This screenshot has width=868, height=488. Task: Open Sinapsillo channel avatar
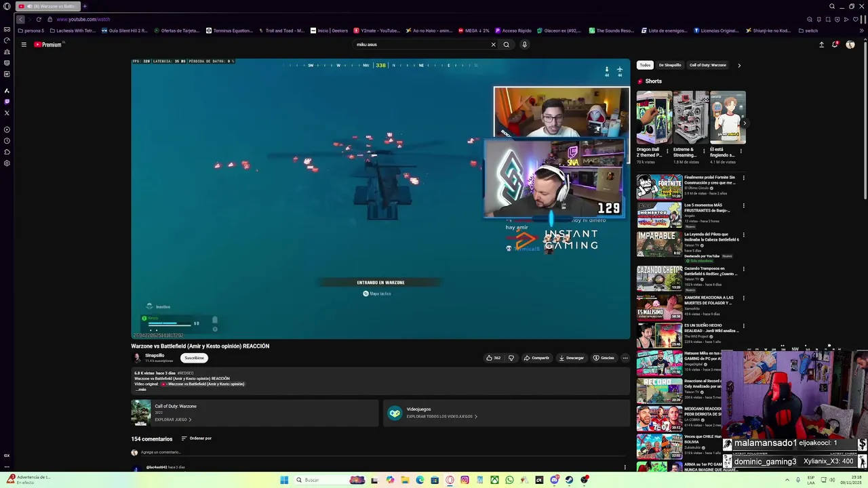point(137,358)
